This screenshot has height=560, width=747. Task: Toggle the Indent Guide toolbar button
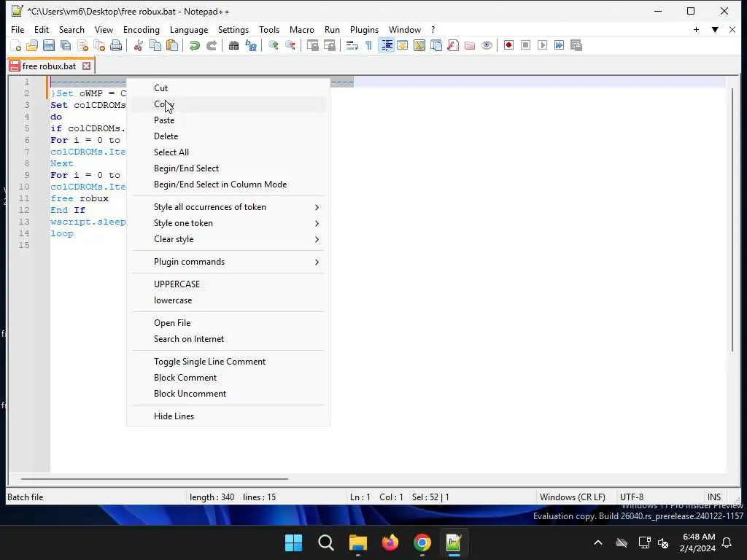tap(387, 45)
